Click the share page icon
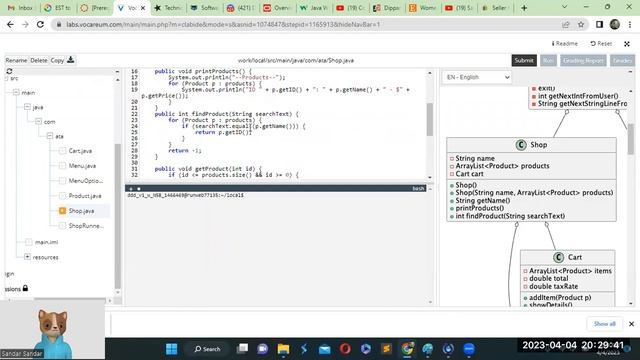Screen dimensions: 640x360 [565, 24]
